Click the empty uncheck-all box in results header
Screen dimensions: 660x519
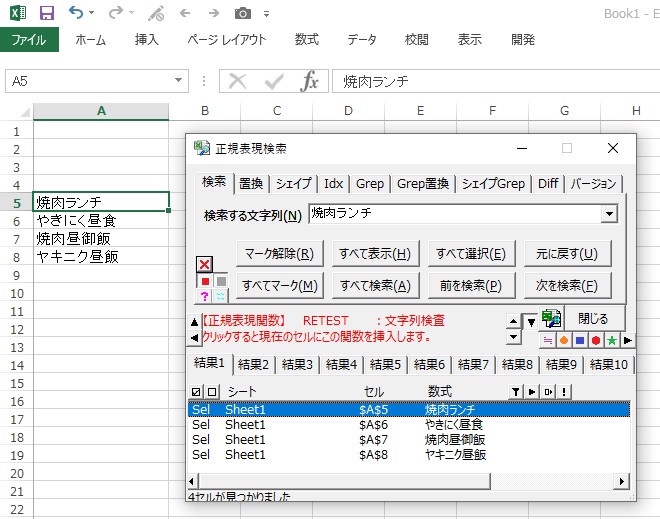pos(211,391)
